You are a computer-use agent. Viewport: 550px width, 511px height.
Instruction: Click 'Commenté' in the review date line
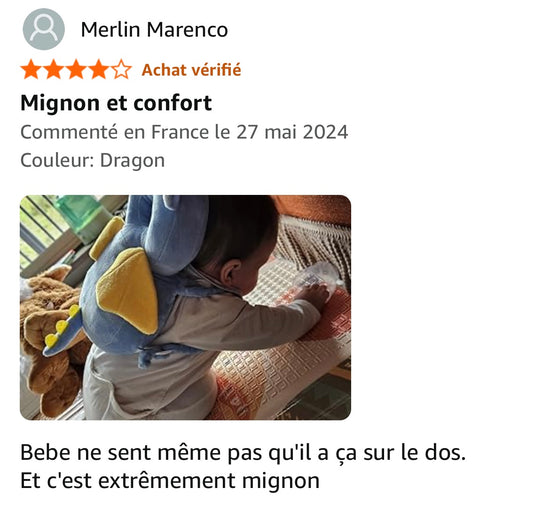tap(69, 132)
